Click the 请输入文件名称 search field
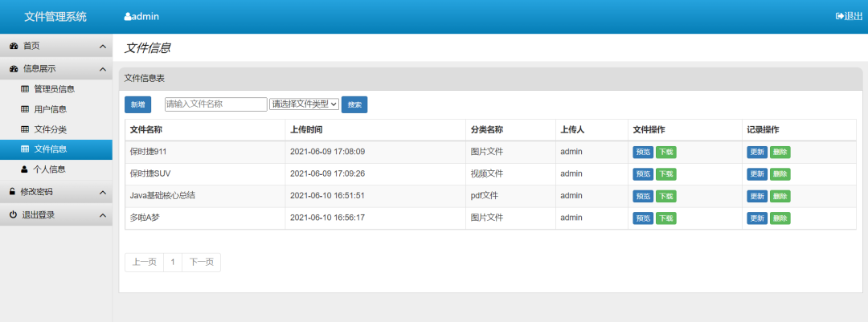 216,104
